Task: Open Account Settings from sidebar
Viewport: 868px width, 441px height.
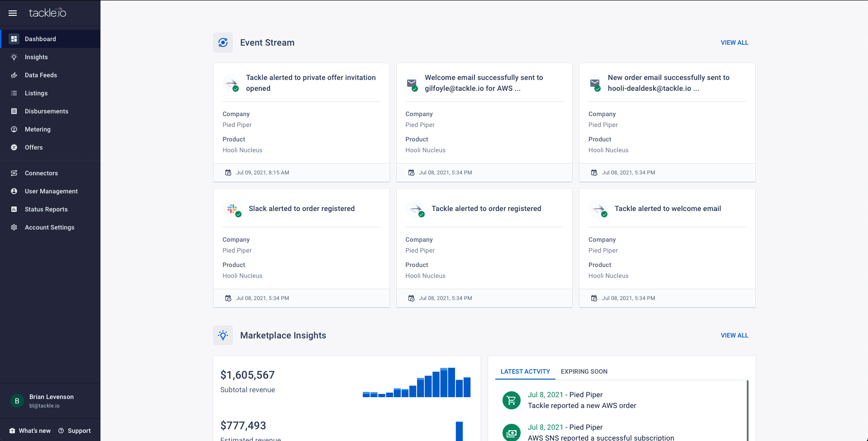Action: pos(14,227)
